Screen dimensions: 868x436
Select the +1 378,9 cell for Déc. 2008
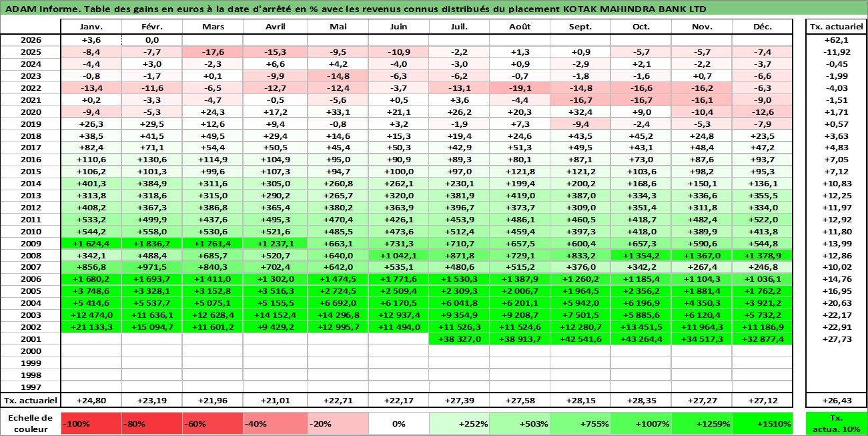pyautogui.click(x=762, y=255)
